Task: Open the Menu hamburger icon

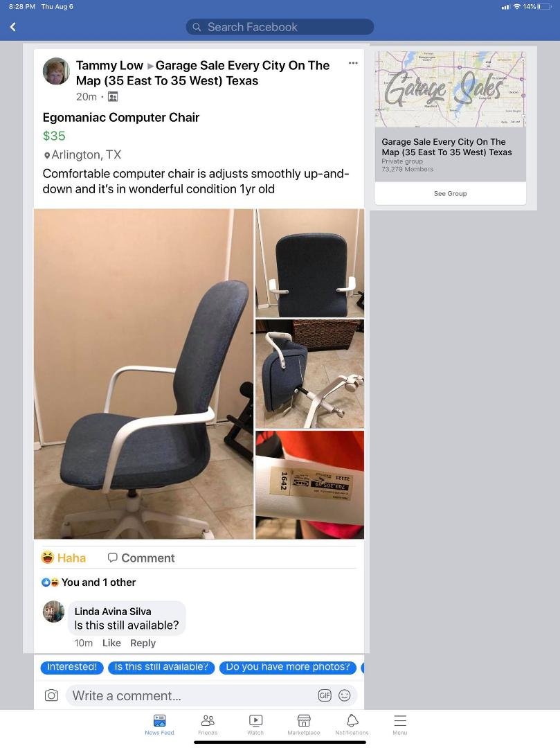Action: [400, 724]
